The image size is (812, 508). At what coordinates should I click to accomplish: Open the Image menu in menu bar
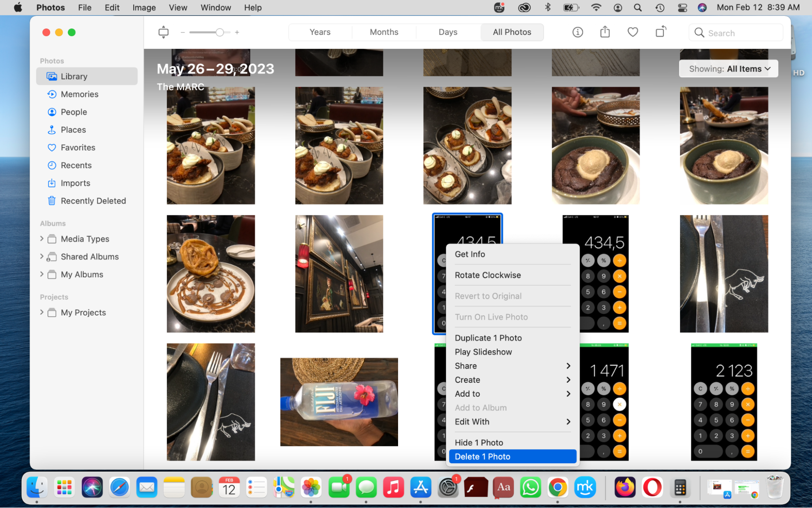click(x=144, y=7)
